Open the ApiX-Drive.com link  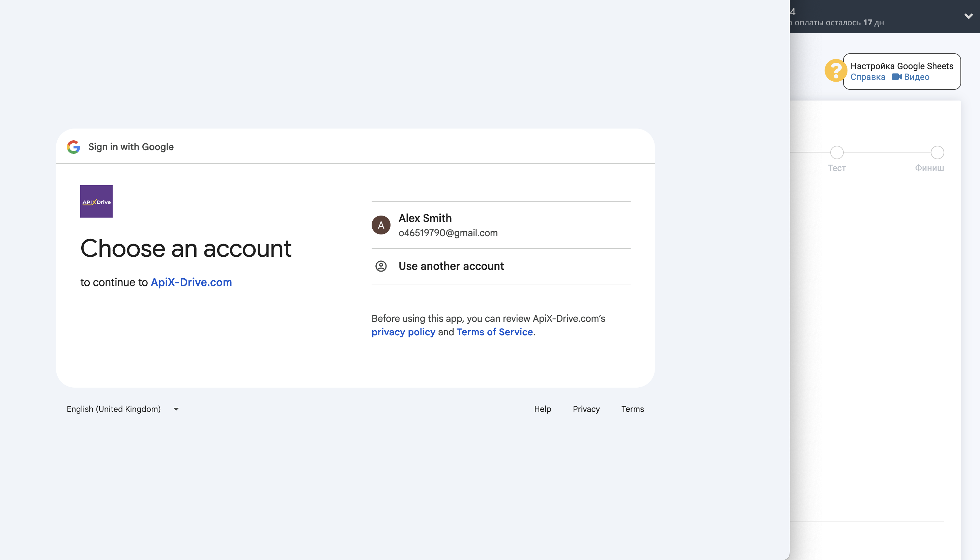pyautogui.click(x=191, y=282)
